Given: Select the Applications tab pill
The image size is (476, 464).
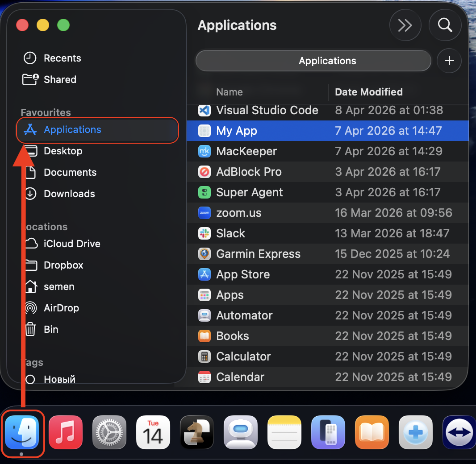Looking at the screenshot, I should (313, 61).
